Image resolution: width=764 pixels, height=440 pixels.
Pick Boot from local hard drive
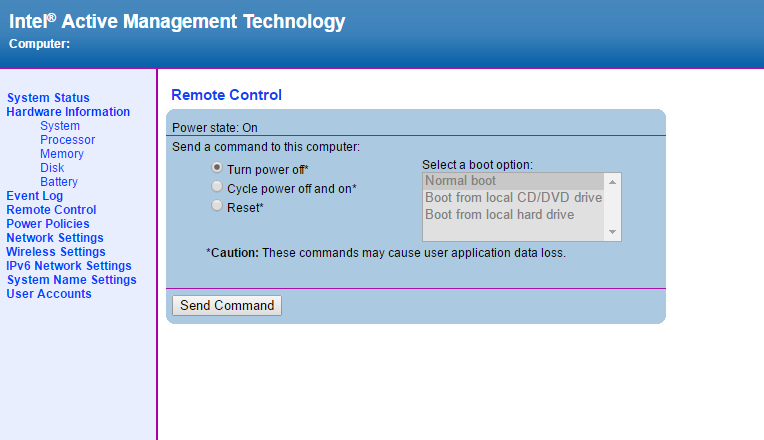(514, 215)
